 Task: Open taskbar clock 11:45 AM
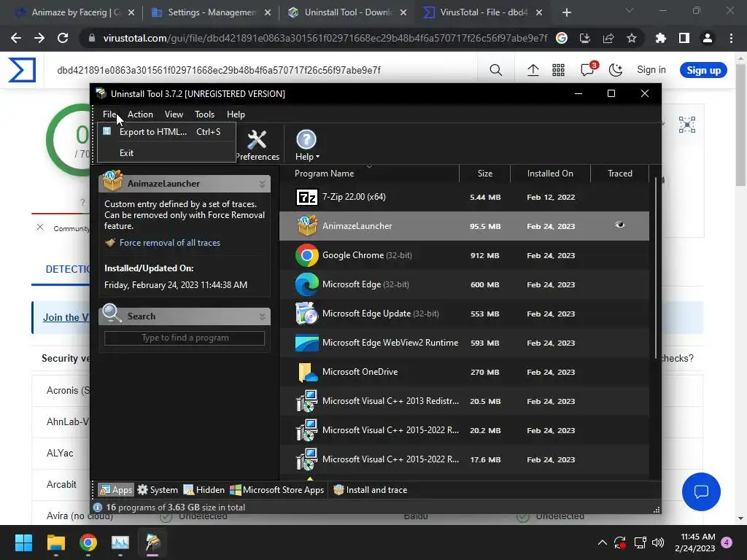coord(695,542)
